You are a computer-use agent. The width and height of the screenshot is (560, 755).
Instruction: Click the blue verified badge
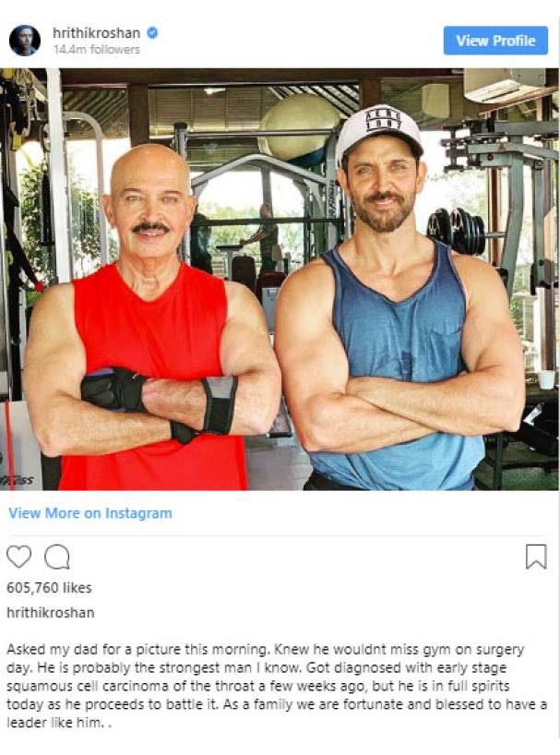[x=152, y=33]
